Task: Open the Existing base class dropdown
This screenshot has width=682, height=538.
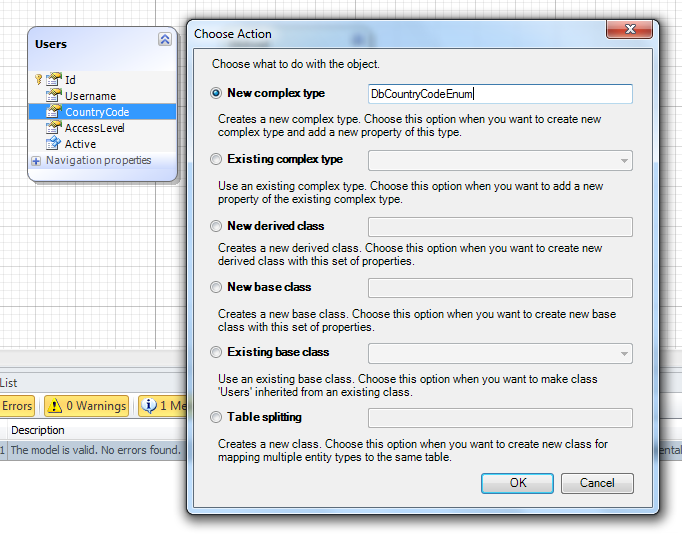Action: coord(624,353)
